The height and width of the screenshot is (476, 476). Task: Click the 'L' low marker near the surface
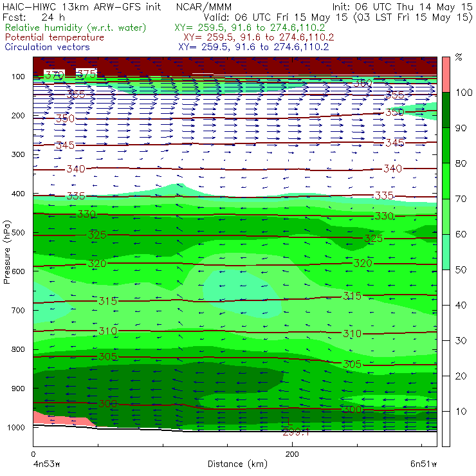click(x=289, y=421)
